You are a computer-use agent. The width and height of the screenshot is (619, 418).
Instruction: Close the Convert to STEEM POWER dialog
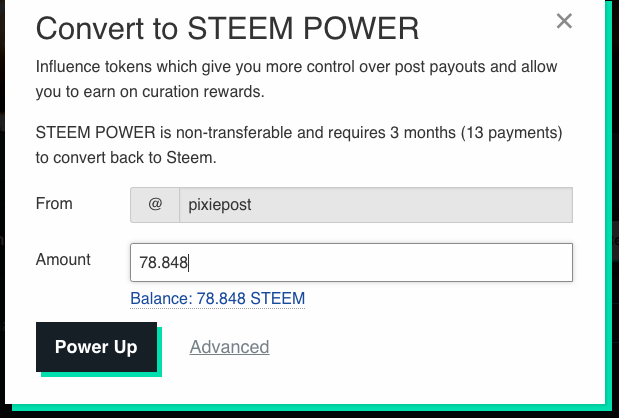point(564,21)
